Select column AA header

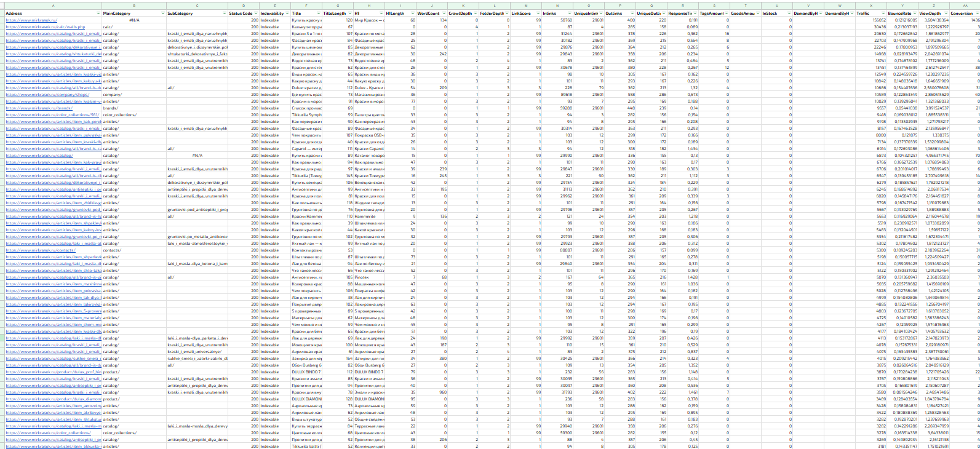point(965,6)
